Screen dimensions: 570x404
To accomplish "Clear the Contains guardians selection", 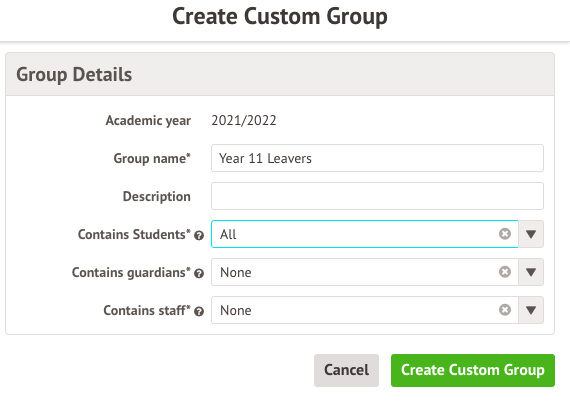I will (505, 272).
